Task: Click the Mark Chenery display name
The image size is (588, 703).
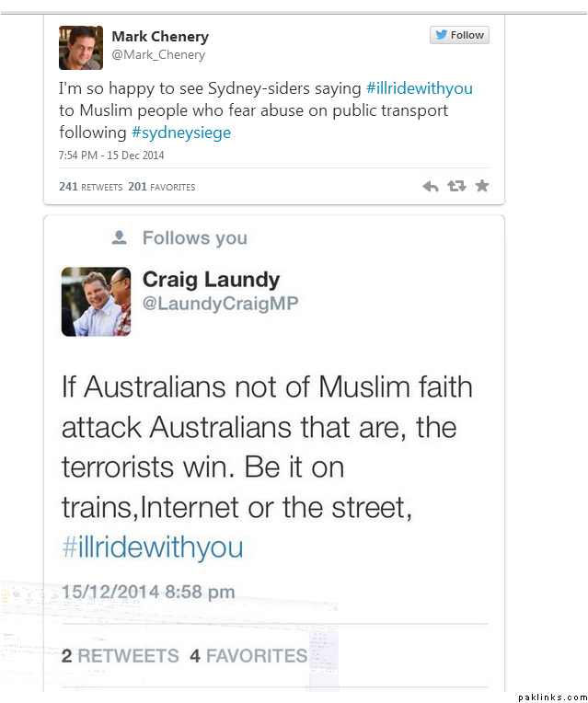Action: (x=160, y=36)
